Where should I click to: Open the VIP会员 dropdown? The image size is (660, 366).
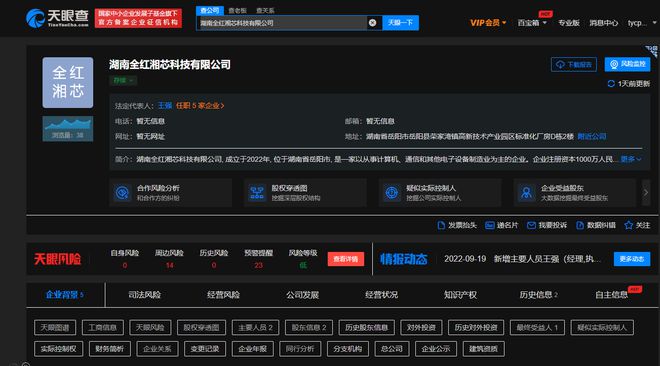click(488, 23)
